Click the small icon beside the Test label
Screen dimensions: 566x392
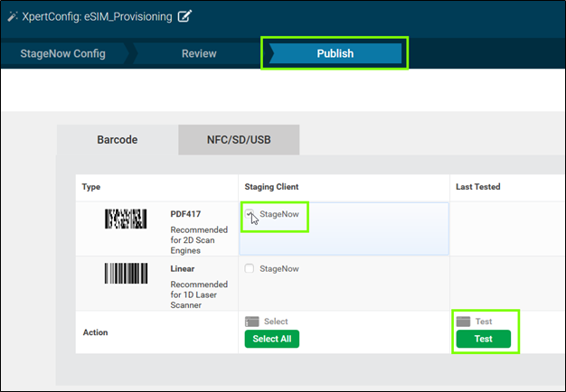(x=463, y=322)
